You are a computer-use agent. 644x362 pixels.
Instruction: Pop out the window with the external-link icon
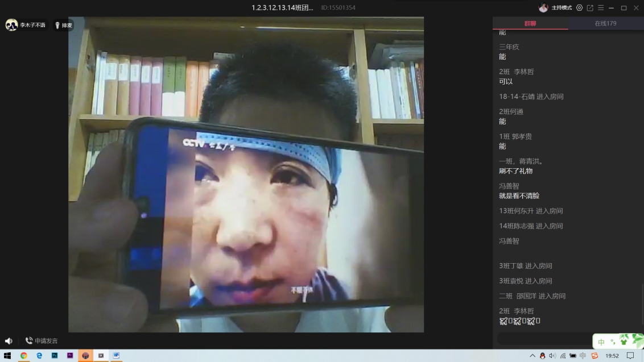pyautogui.click(x=590, y=8)
